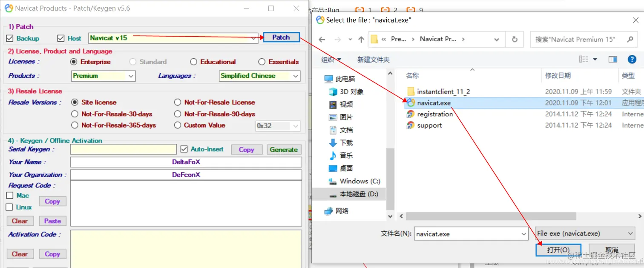644x268 pixels.
Task: Open 文档 folder in navigation pane
Action: (x=341, y=130)
